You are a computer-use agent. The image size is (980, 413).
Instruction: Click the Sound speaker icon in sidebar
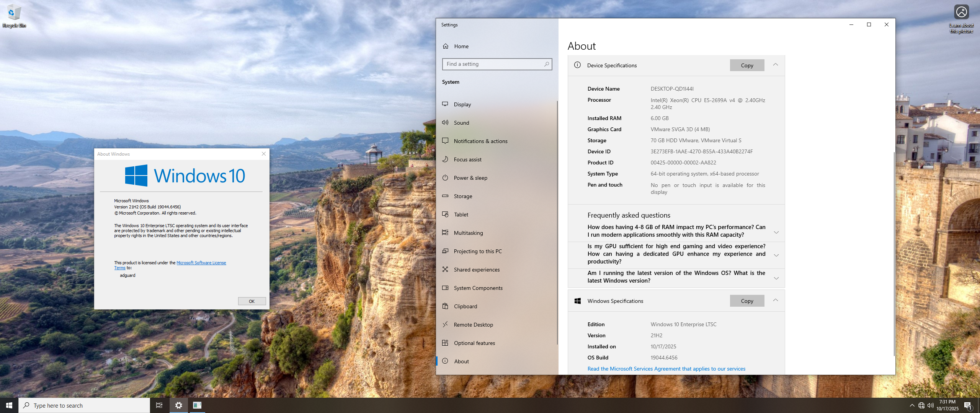pos(445,122)
